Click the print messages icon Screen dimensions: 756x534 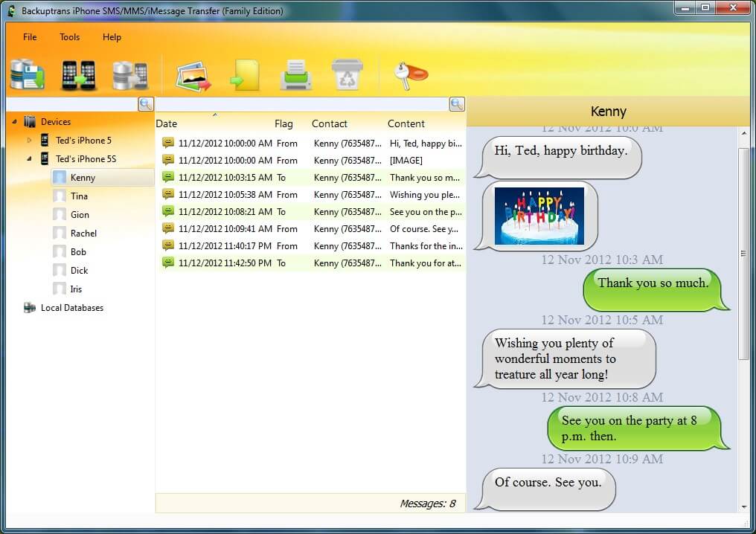[295, 74]
